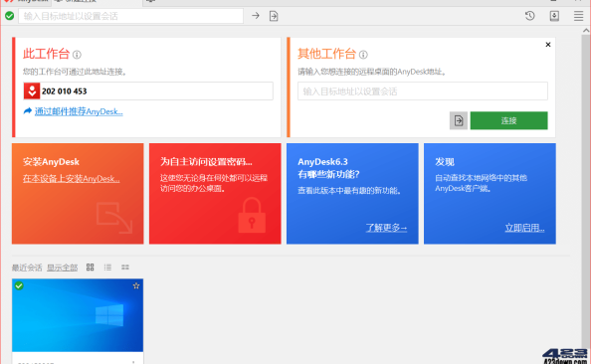Open 在本设备上安装AnyDesk link
Screen dimensions: 591x364
click(72, 179)
